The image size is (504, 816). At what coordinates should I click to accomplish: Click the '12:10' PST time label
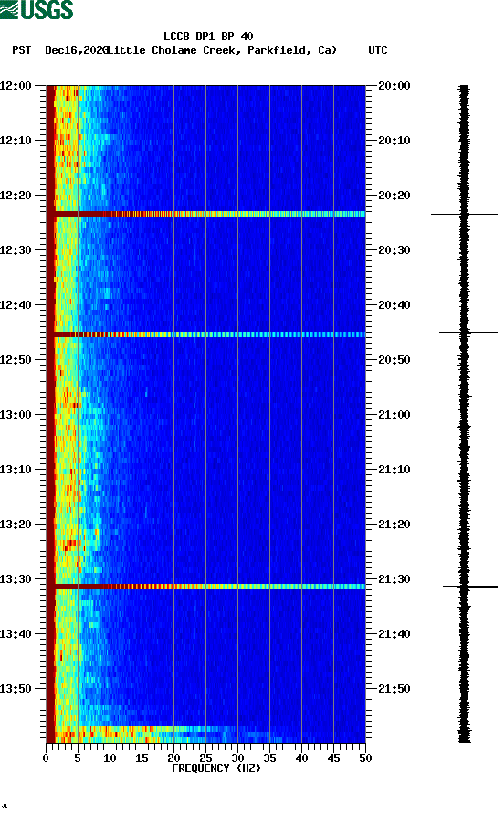16,141
